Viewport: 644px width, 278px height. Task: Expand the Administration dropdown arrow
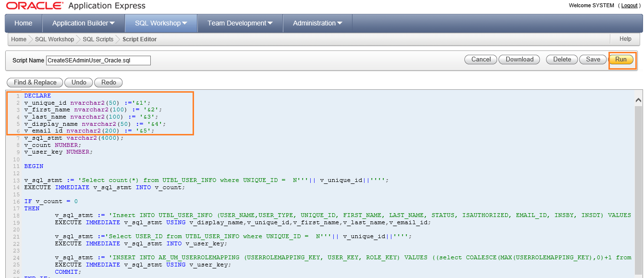(x=340, y=23)
